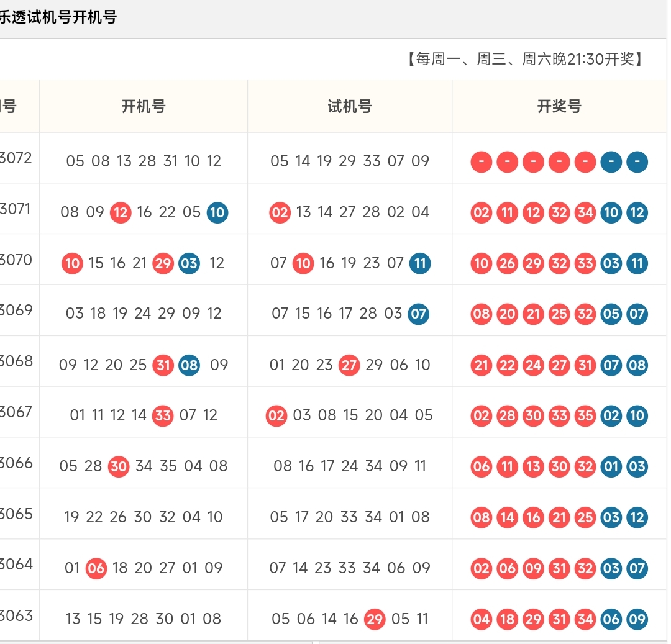Click highlighted red 31 in row 3068 开机号
Viewport: 671px width, 644px height.
163,365
